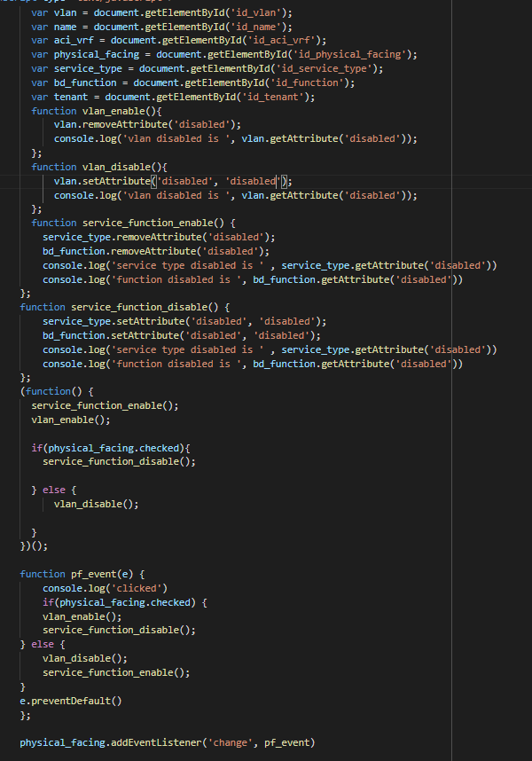This screenshot has width=532, height=761.
Task: Click the 'var bd_function' variable name
Action: tap(85, 82)
